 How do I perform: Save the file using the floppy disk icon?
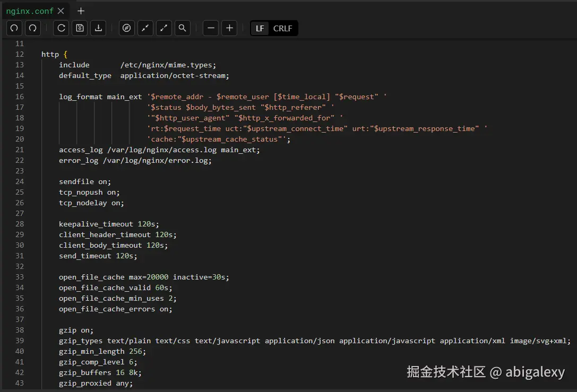(x=80, y=28)
